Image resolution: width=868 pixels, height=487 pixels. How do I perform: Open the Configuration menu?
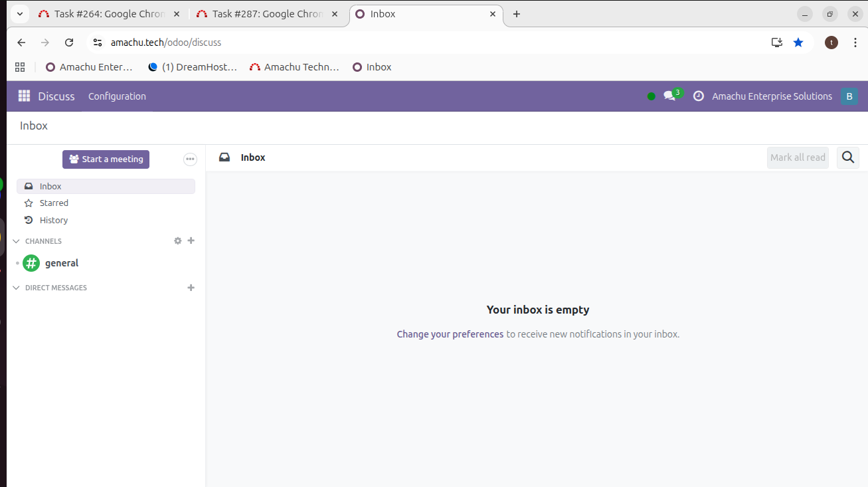(117, 96)
